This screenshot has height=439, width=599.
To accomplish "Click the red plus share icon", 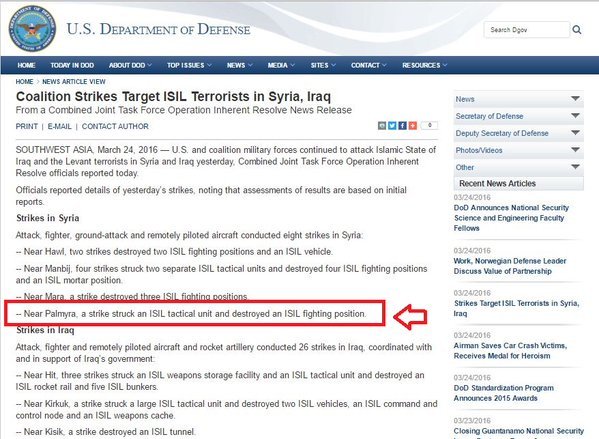I will pyautogui.click(x=413, y=125).
